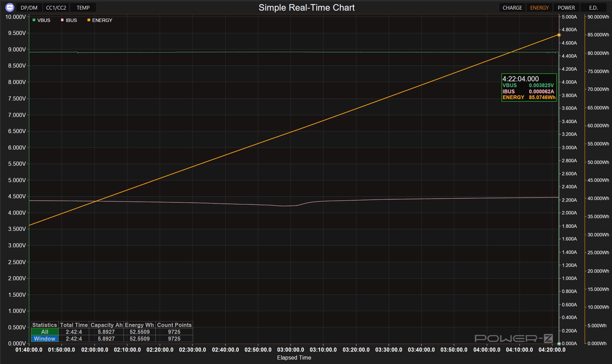Toggle VBUS series in legend

(41, 20)
